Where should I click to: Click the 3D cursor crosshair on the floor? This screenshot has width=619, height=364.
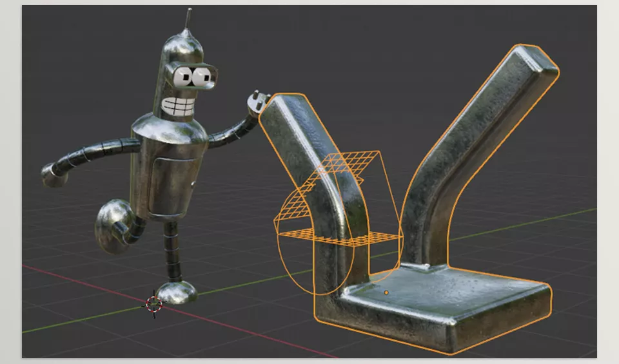154,303
